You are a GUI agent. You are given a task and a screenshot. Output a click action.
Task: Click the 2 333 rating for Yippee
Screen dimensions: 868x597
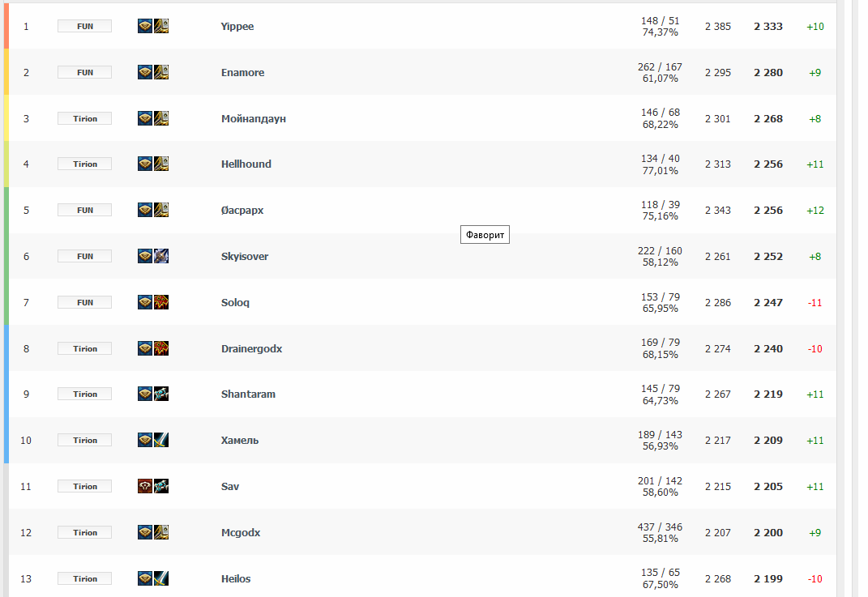coord(768,26)
